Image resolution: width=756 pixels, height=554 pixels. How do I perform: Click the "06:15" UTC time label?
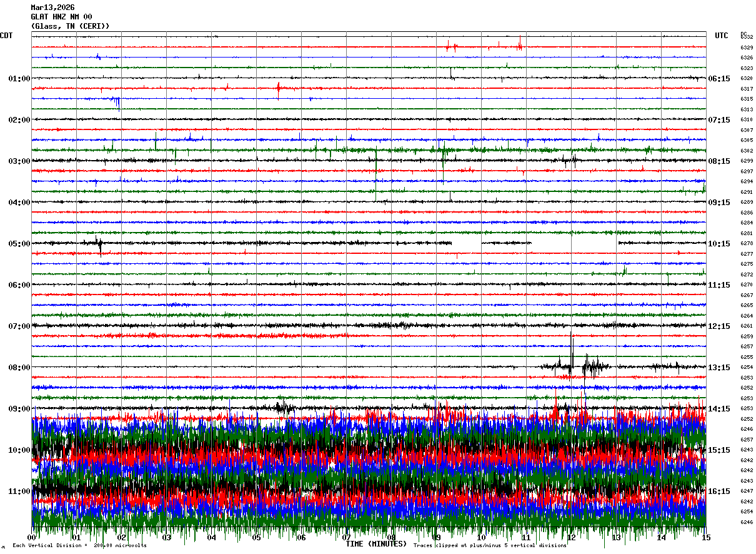719,79
